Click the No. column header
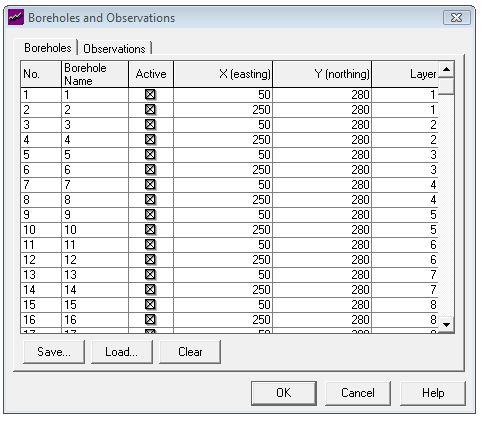The height and width of the screenshot is (421, 481). click(x=41, y=74)
